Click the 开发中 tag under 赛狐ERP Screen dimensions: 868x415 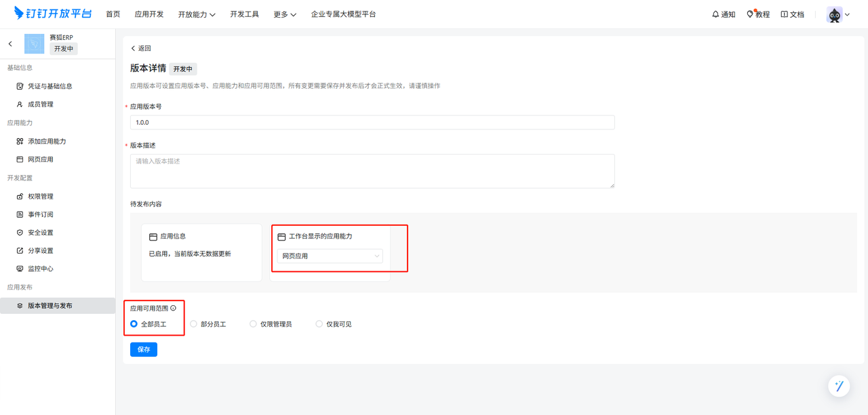pyautogui.click(x=63, y=49)
